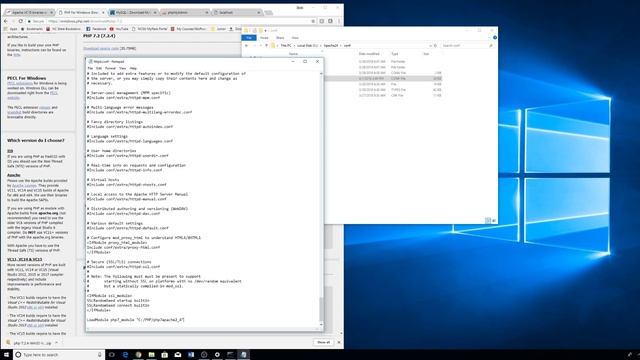
Task: Switch Explorer to large icons via corner icon
Action: click(494, 221)
